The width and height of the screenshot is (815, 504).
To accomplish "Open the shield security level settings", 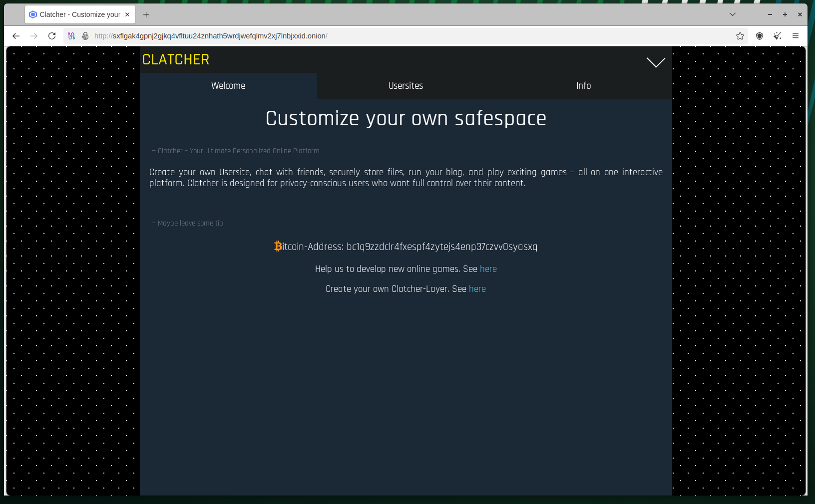I will 760,36.
